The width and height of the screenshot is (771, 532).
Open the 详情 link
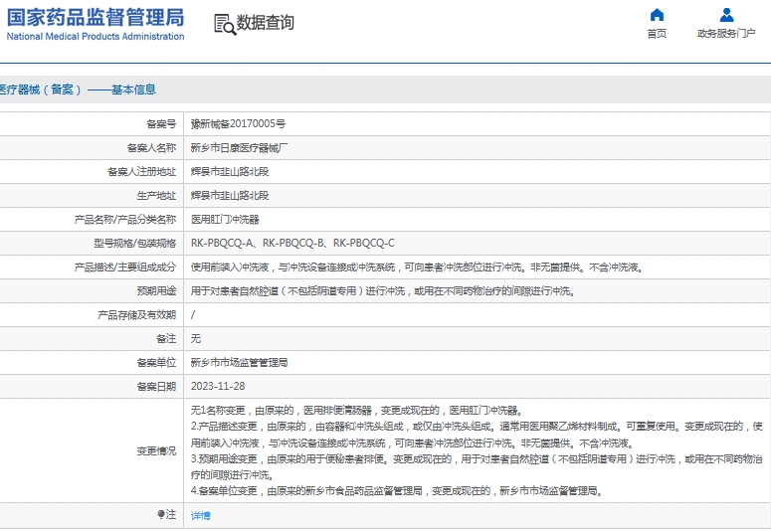pos(201,515)
